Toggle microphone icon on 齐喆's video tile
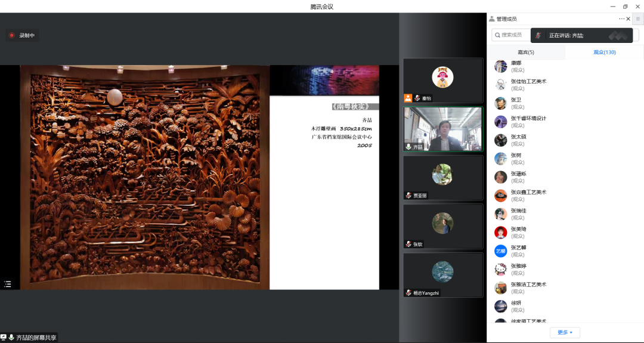 click(408, 147)
